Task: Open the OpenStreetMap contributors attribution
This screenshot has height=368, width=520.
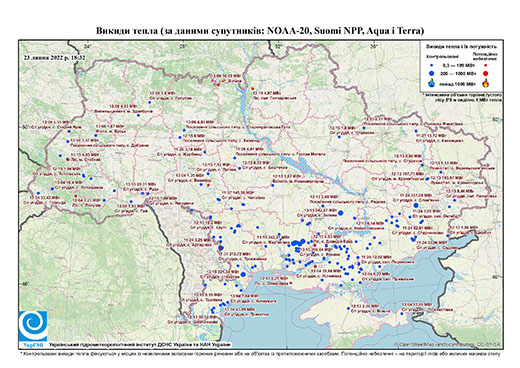Action: tap(448, 344)
